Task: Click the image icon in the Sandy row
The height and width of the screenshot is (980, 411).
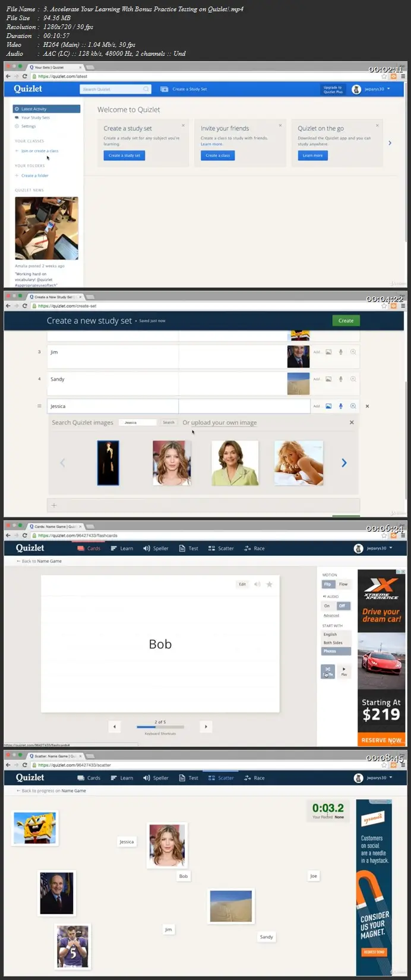Action: [328, 379]
